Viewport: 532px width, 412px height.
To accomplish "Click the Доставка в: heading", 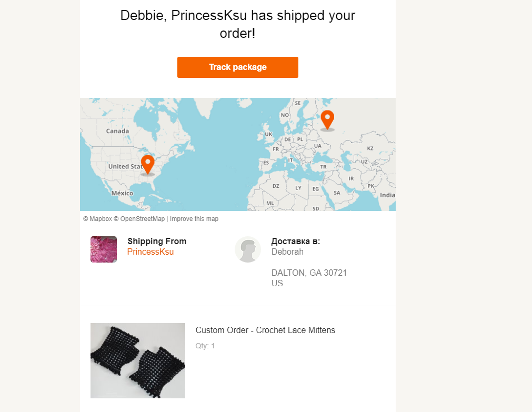I will (x=296, y=242).
